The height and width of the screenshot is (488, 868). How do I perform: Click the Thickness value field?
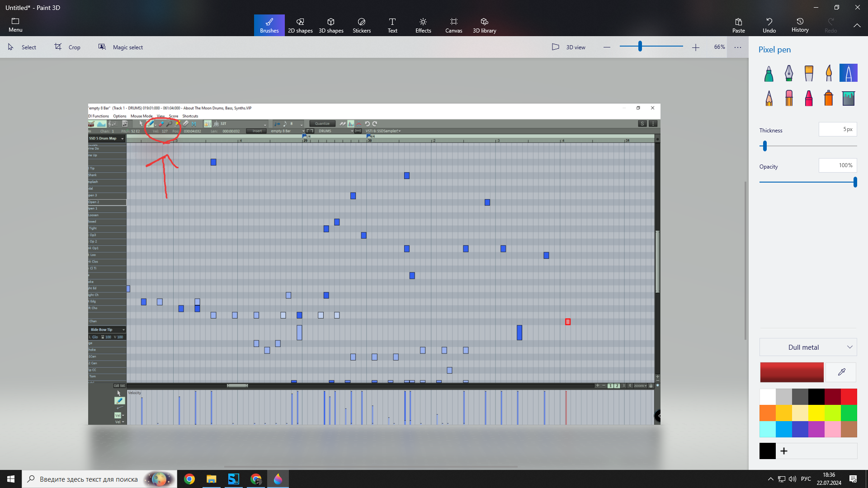[838, 129]
